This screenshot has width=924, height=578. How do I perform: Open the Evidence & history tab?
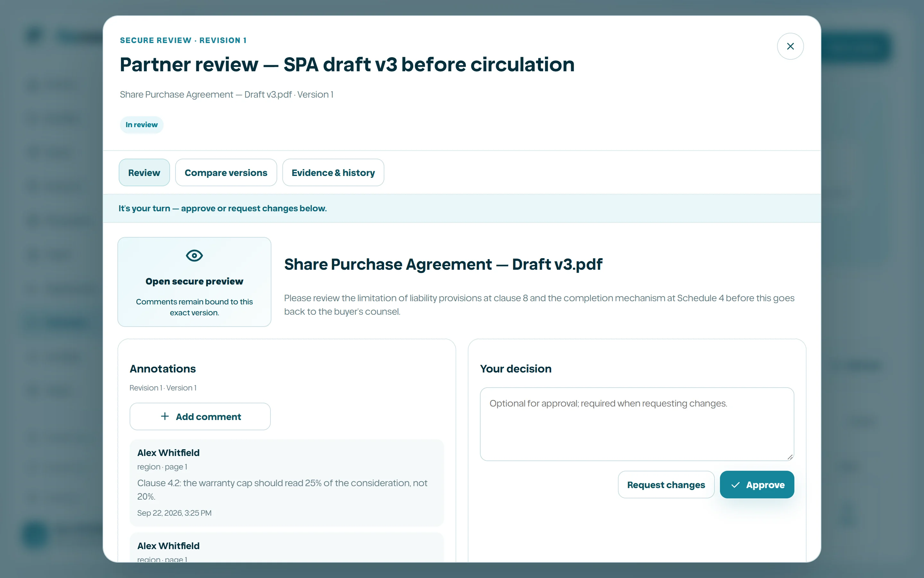click(x=333, y=172)
